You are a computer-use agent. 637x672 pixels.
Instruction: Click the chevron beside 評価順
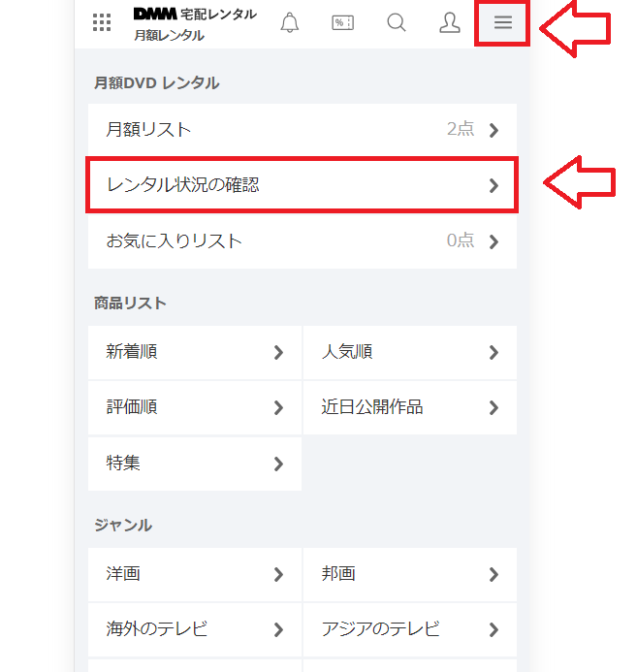click(x=279, y=408)
